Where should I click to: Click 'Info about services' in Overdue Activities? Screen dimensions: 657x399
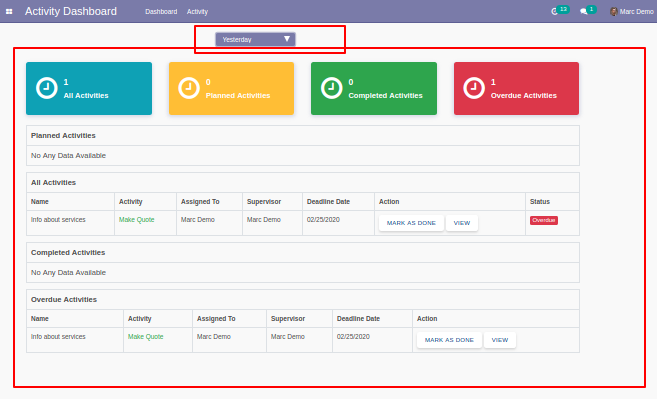click(58, 337)
